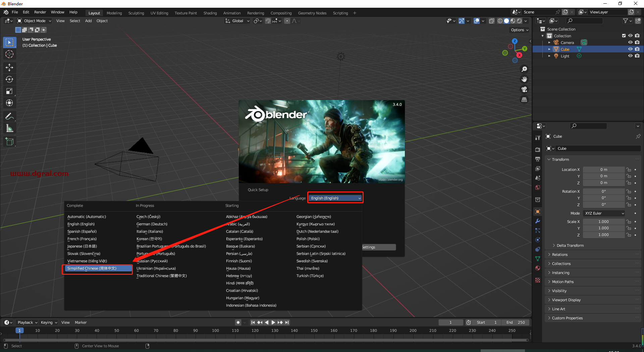
Task: Toggle camera view icon in viewport
Action: [524, 89]
